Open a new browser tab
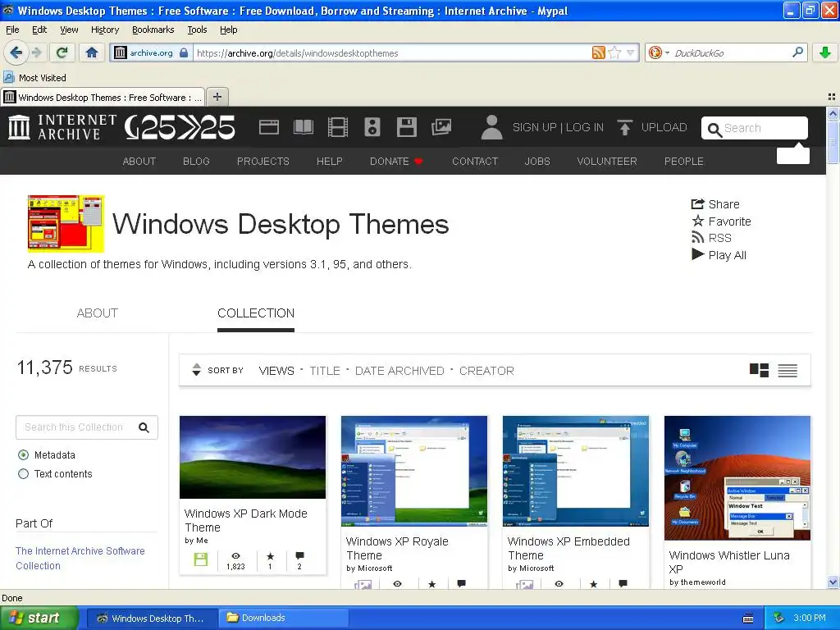This screenshot has height=630, width=840. tap(217, 97)
